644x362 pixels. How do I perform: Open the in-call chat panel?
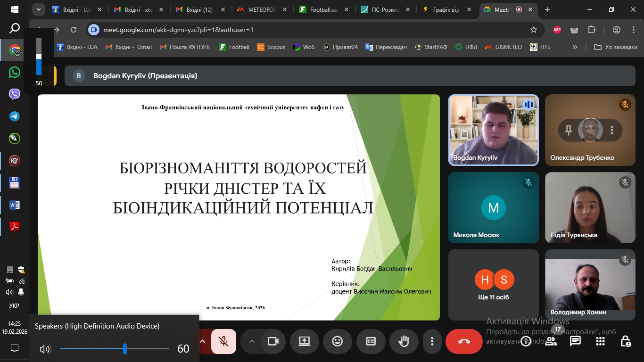coord(575,341)
